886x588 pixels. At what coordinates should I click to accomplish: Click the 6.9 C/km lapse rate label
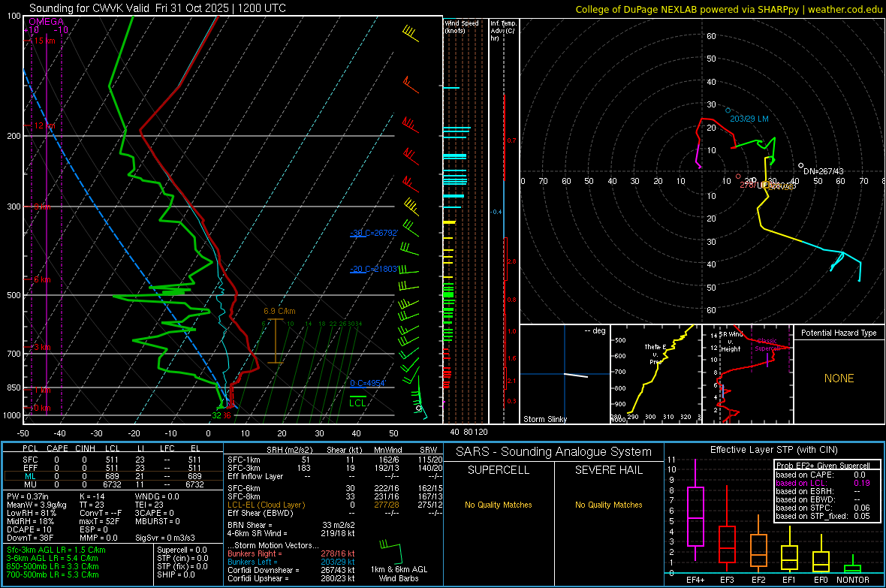click(x=280, y=311)
